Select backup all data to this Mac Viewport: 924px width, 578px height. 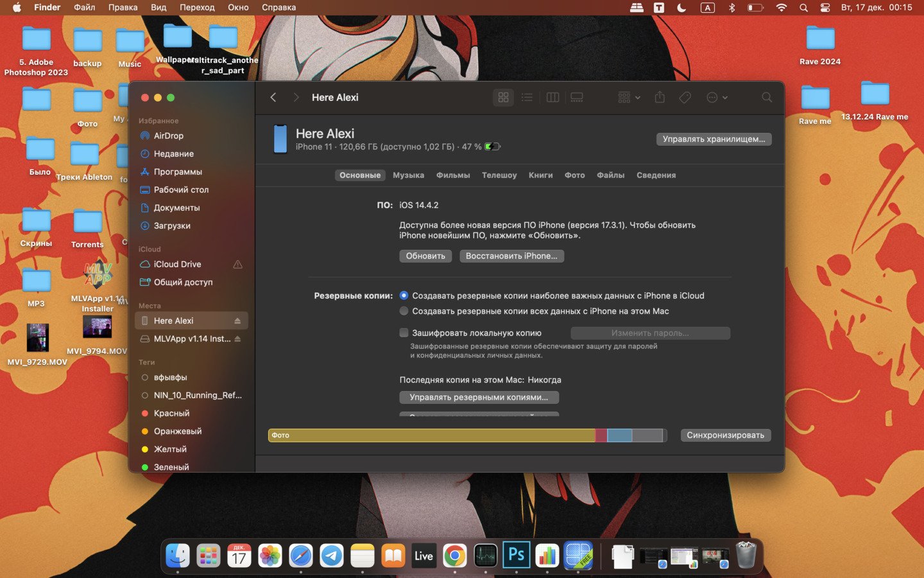pos(404,311)
